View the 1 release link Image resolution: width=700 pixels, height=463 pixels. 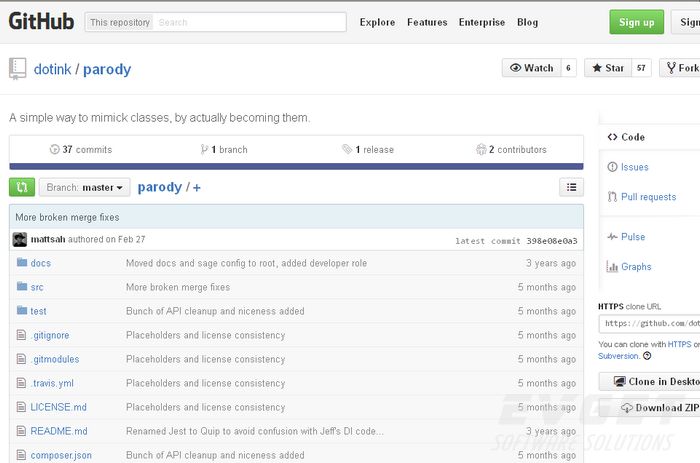pos(368,150)
